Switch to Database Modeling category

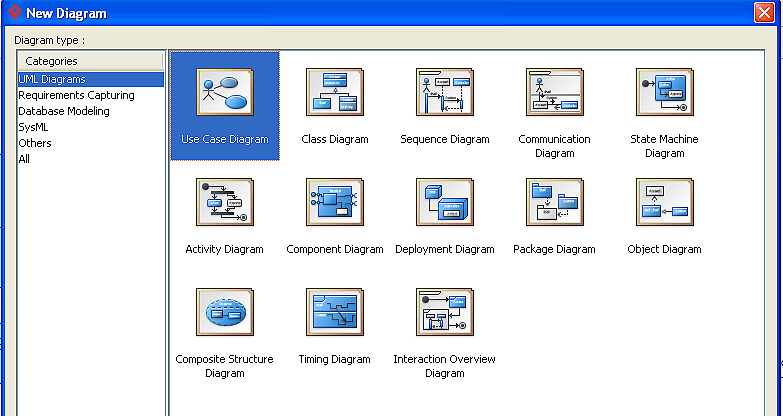(64, 111)
